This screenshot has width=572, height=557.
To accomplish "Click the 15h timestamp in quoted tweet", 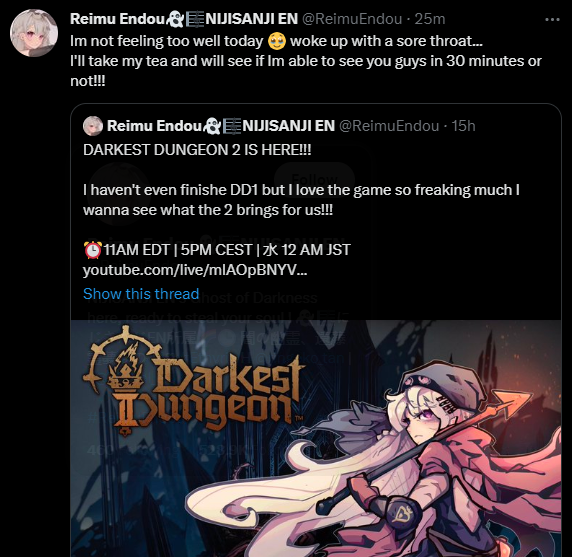I will pos(463,126).
